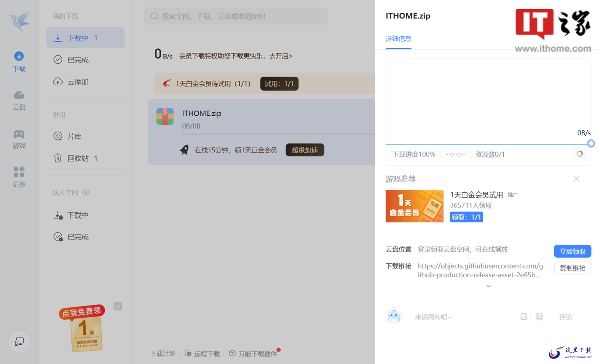Click the colorful ring icon in the status row
Image resolution: width=600 pixels, height=364 pixels.
tap(580, 154)
